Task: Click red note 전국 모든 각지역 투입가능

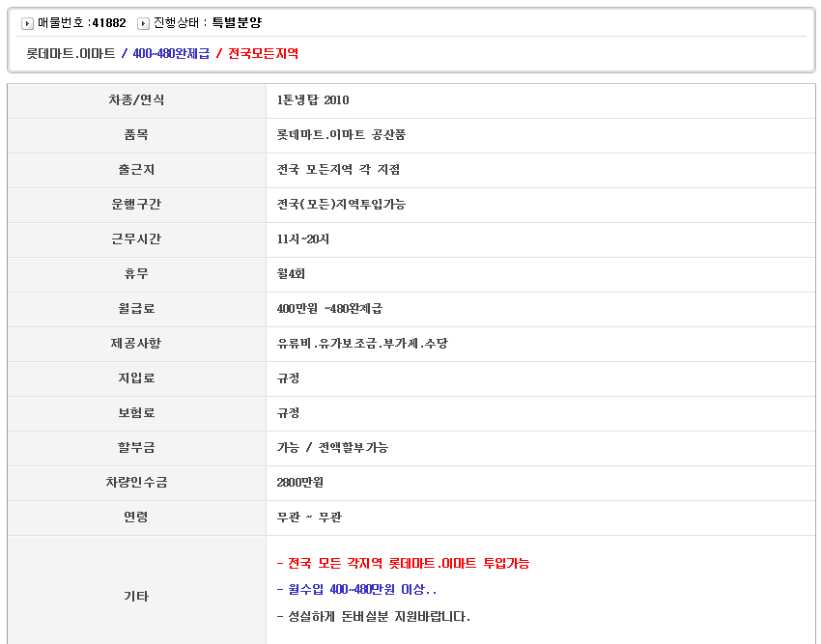Action: pyautogui.click(x=403, y=564)
